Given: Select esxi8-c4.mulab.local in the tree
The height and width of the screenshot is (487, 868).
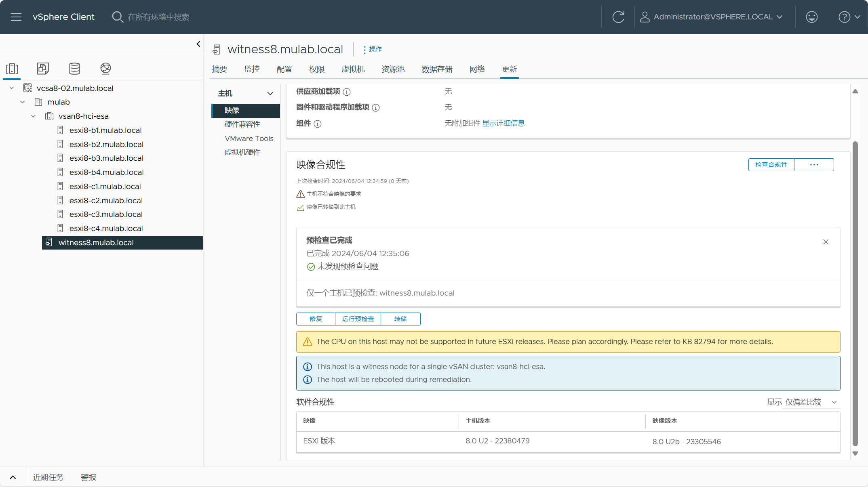Looking at the screenshot, I should click(x=106, y=229).
